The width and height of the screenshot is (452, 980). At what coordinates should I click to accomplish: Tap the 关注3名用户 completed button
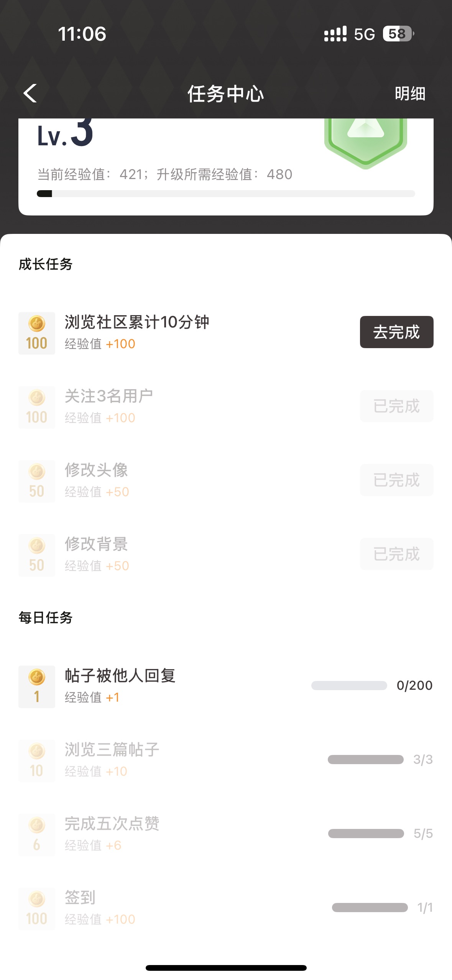pos(396,406)
